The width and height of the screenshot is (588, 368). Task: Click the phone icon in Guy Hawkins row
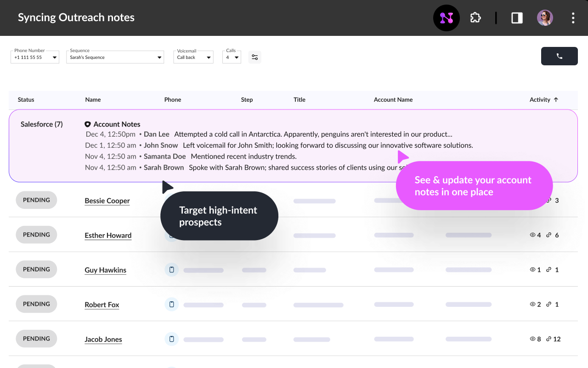pyautogui.click(x=171, y=270)
